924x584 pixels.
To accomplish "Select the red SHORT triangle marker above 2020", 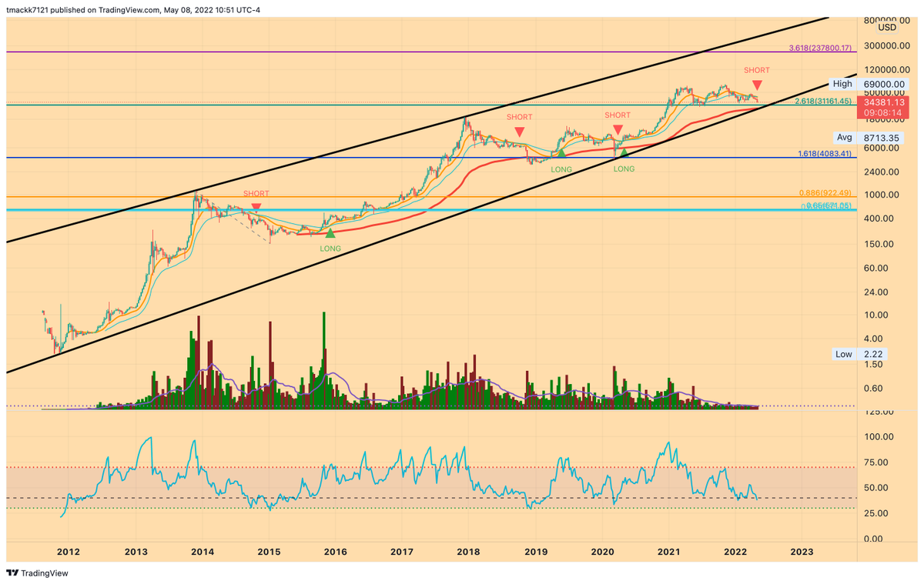I will [x=618, y=130].
